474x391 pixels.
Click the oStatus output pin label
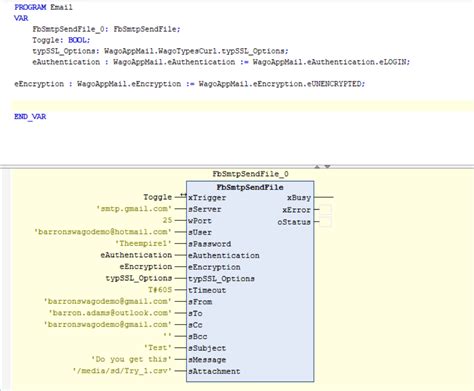(x=294, y=222)
